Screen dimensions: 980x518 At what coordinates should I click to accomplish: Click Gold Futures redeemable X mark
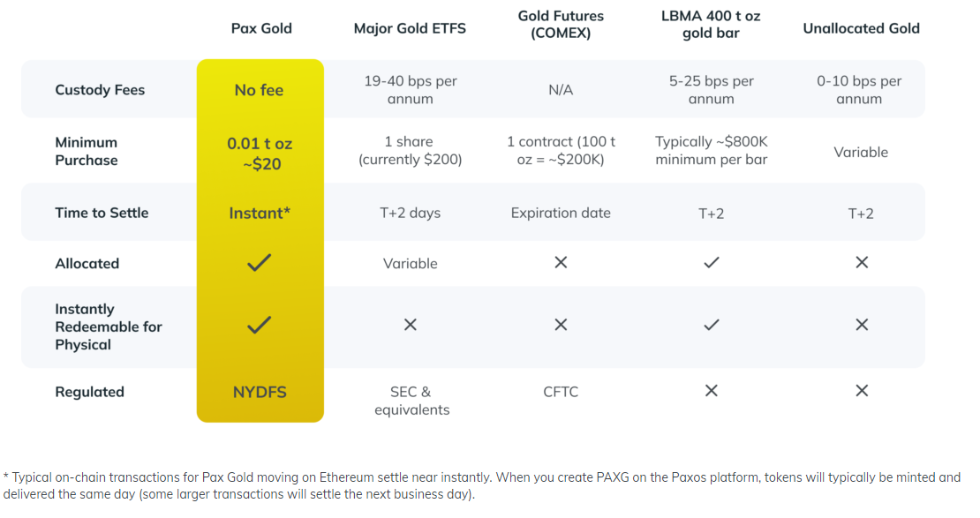click(561, 326)
